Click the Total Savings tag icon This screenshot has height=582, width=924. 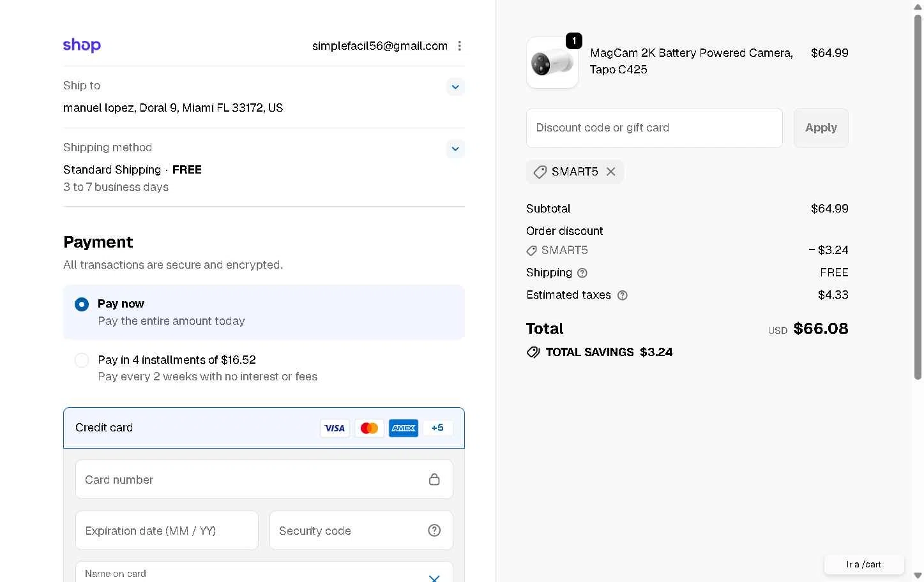coord(533,352)
